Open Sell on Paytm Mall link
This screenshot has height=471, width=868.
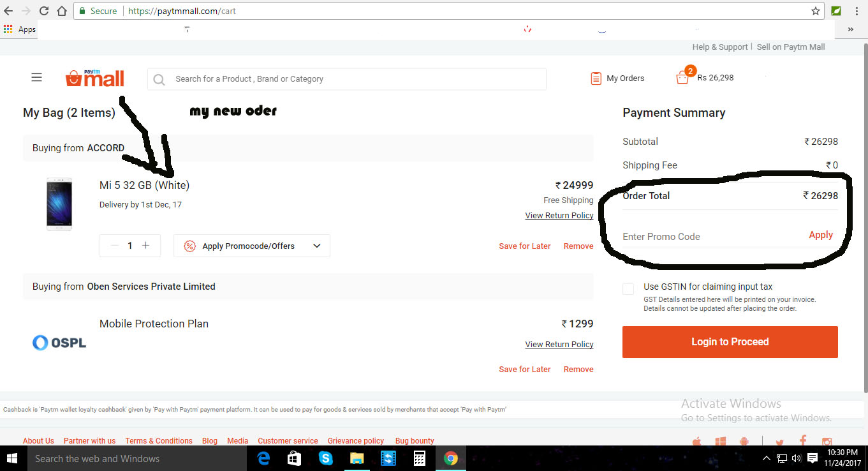pos(791,47)
